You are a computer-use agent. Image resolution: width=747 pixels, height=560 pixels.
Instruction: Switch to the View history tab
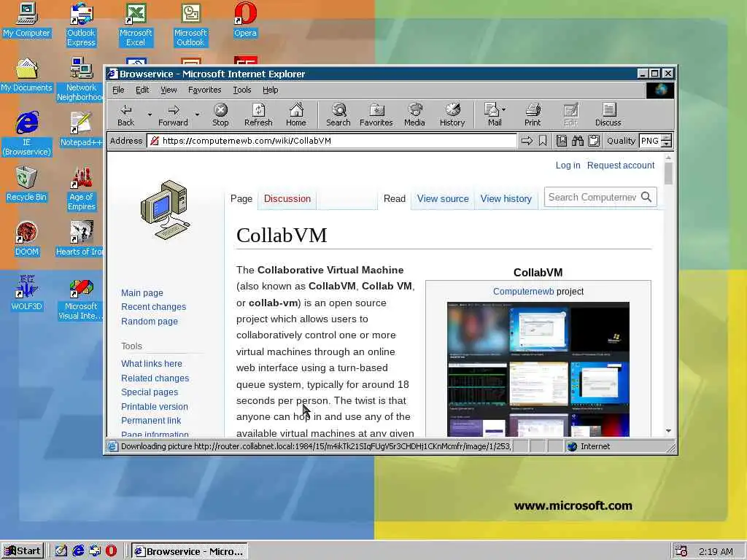[506, 198]
